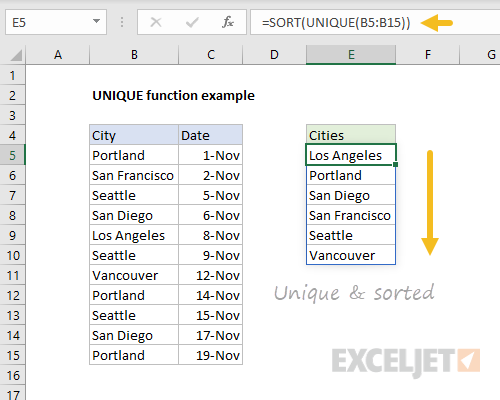Click the 8-Nov date cell
Image resolution: width=500 pixels, height=400 pixels.
pyautogui.click(x=211, y=235)
